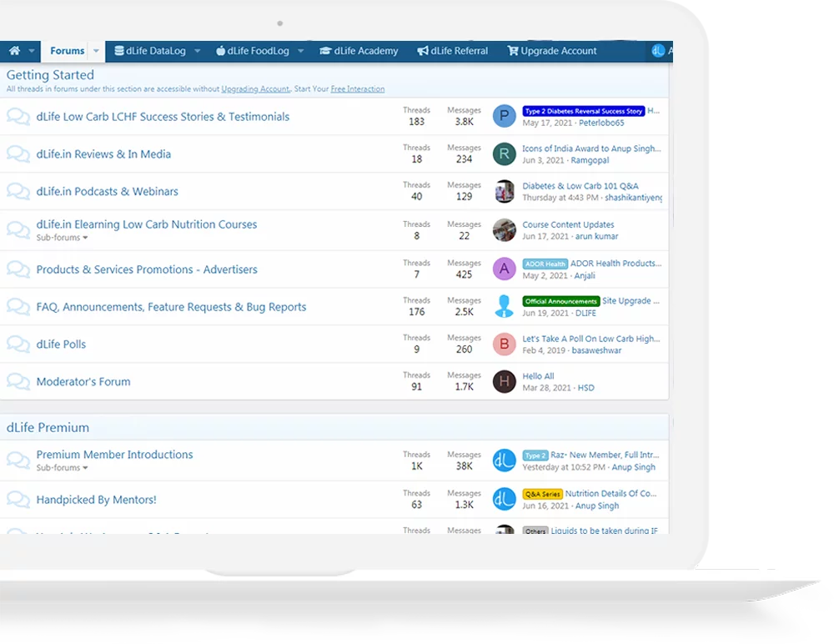Click avatar photo beside Diabetes & Low Carb 101
Screen dimensions: 834x644
505,192
